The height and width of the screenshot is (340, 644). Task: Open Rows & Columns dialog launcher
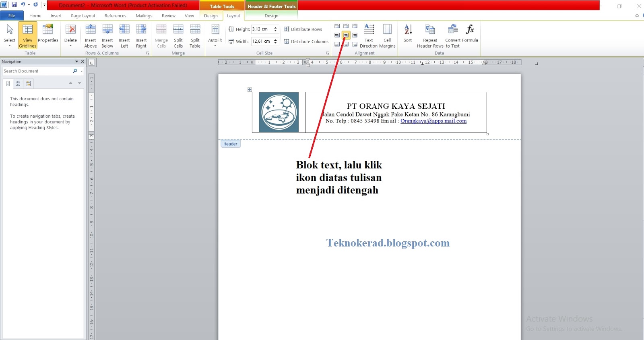148,53
